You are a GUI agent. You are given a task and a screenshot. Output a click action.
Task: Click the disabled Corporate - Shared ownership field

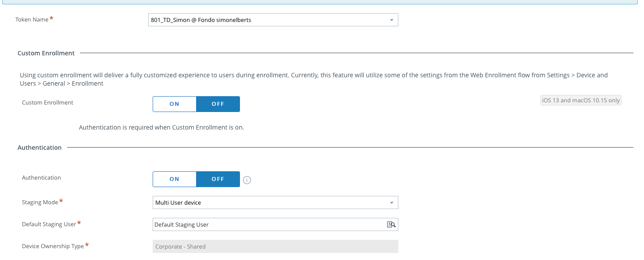pos(275,246)
